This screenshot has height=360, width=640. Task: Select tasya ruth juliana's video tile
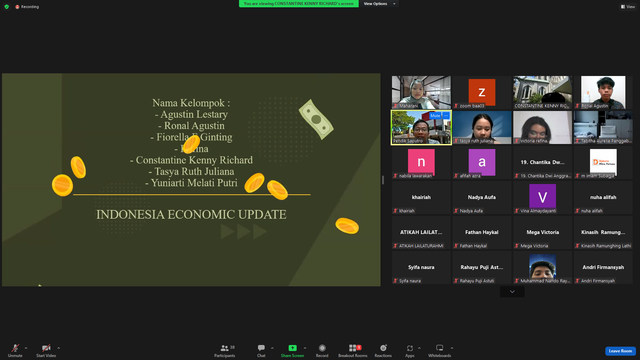[482, 127]
